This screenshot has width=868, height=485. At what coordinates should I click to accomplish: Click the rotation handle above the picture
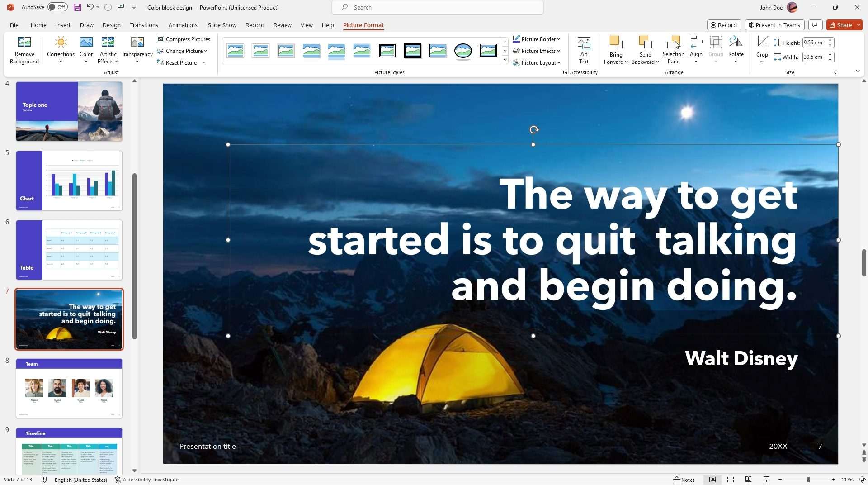coord(534,130)
